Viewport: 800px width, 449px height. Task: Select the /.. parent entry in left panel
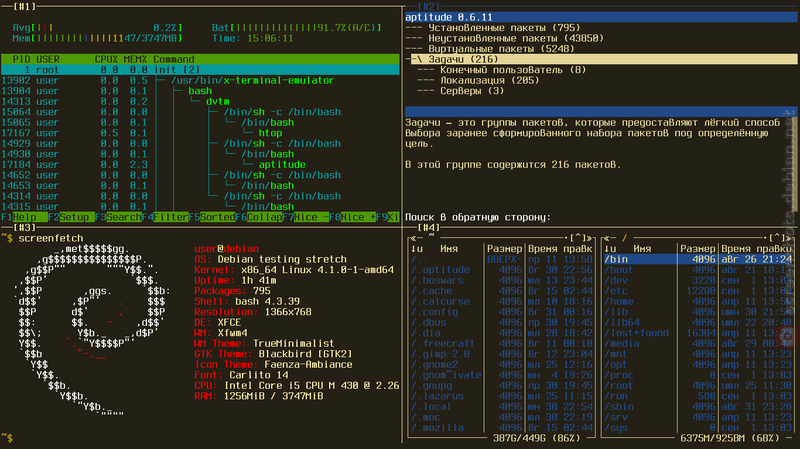pyautogui.click(x=502, y=259)
